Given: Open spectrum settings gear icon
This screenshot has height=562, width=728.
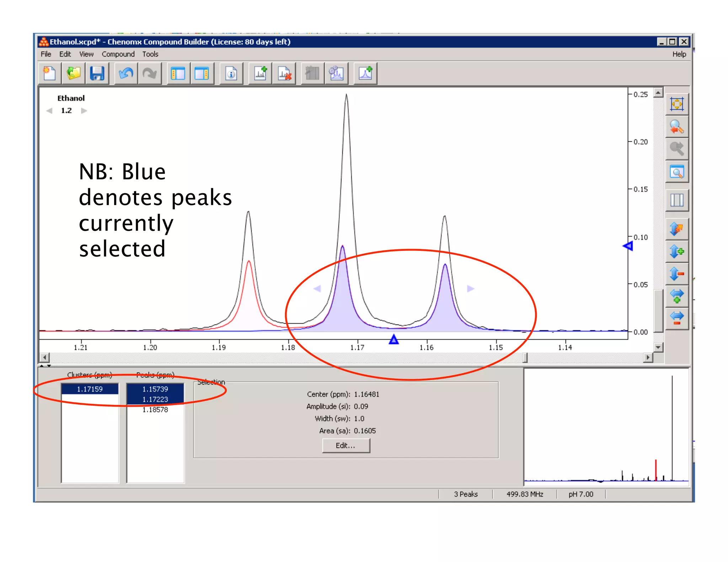Looking at the screenshot, I should (336, 74).
